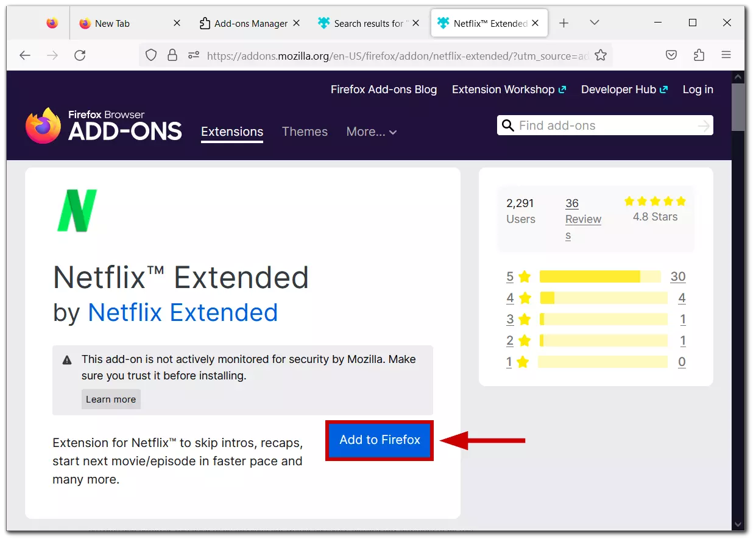Close the Netflix Extended tab
The height and width of the screenshot is (542, 756).
click(x=535, y=23)
